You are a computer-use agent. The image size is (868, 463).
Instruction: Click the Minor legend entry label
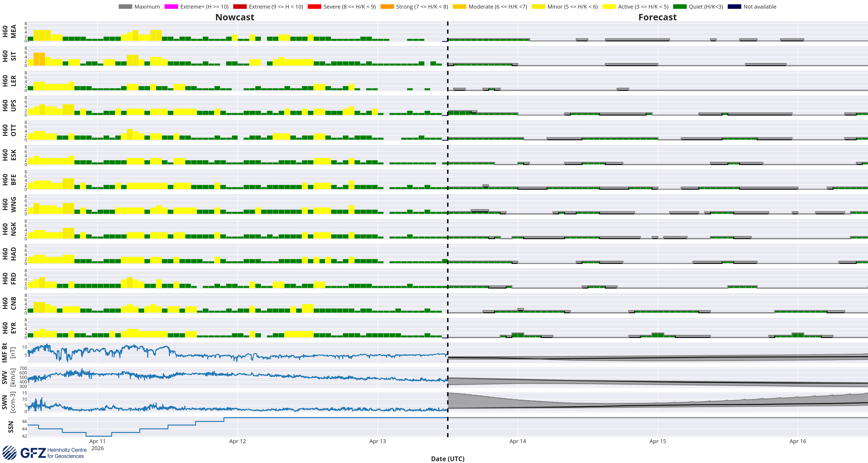tap(573, 7)
